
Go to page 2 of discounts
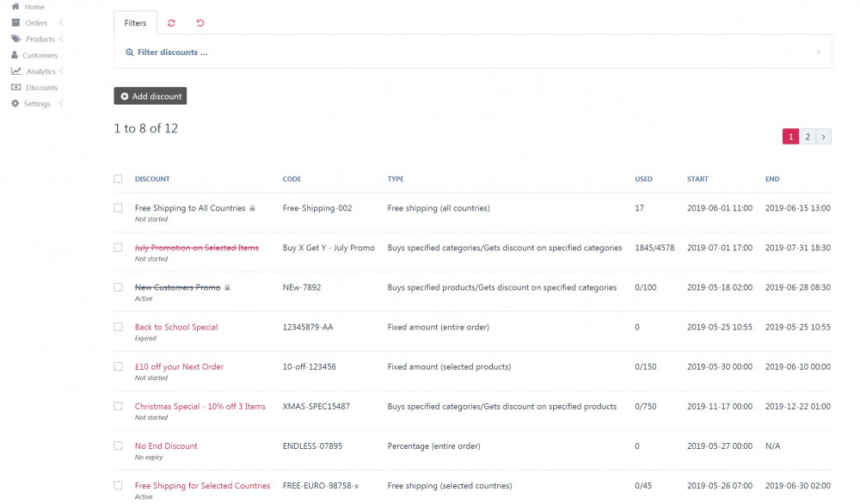tap(808, 137)
